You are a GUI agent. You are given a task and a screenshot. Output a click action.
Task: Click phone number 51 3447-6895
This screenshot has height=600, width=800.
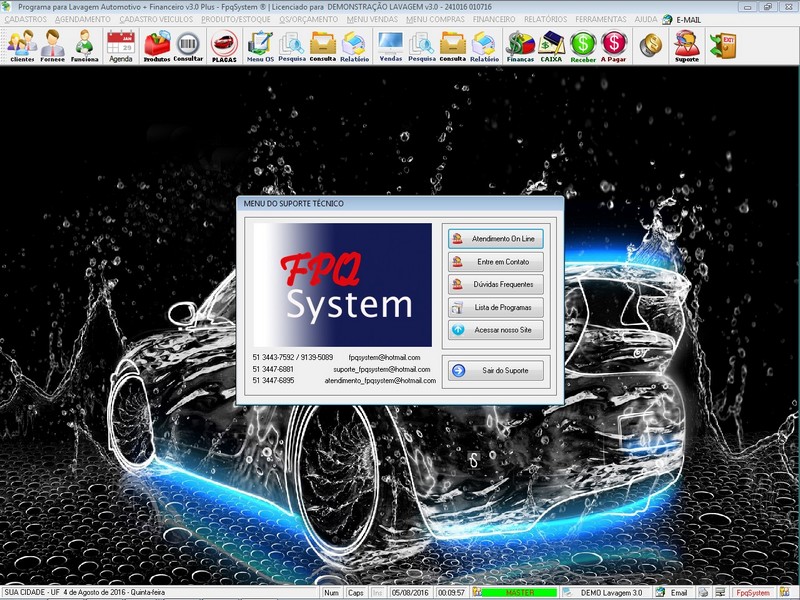273,381
